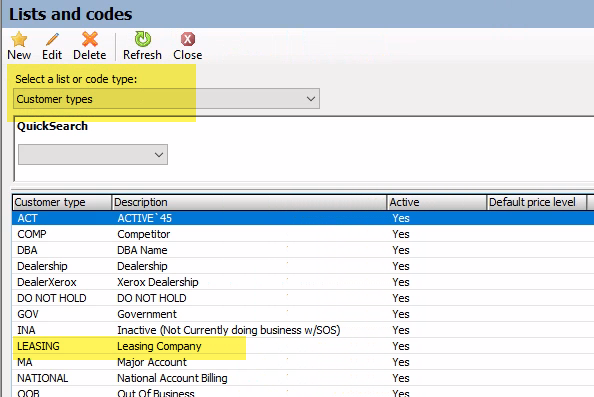Select the MA customer type
This screenshot has width=594, height=397.
coord(25,362)
